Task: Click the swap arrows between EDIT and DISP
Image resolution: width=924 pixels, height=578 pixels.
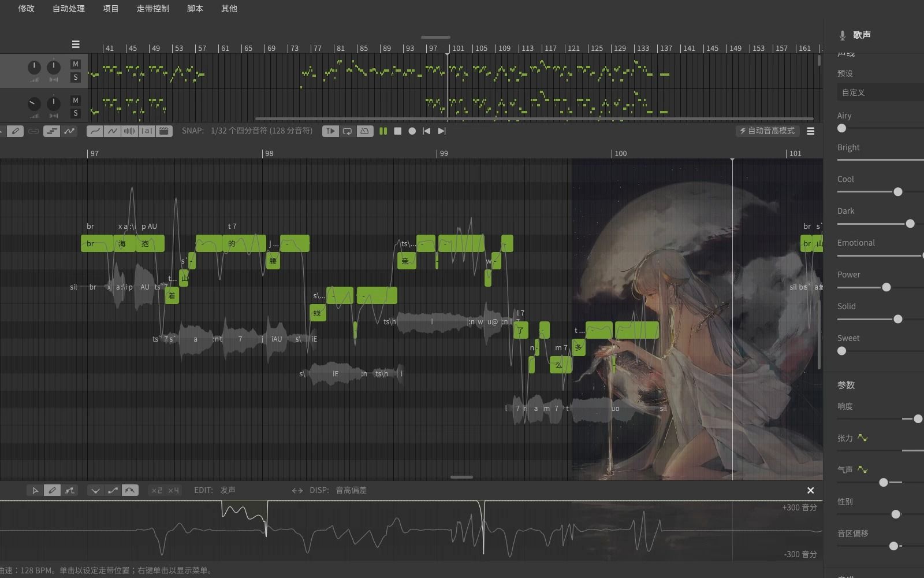Action: 297,491
